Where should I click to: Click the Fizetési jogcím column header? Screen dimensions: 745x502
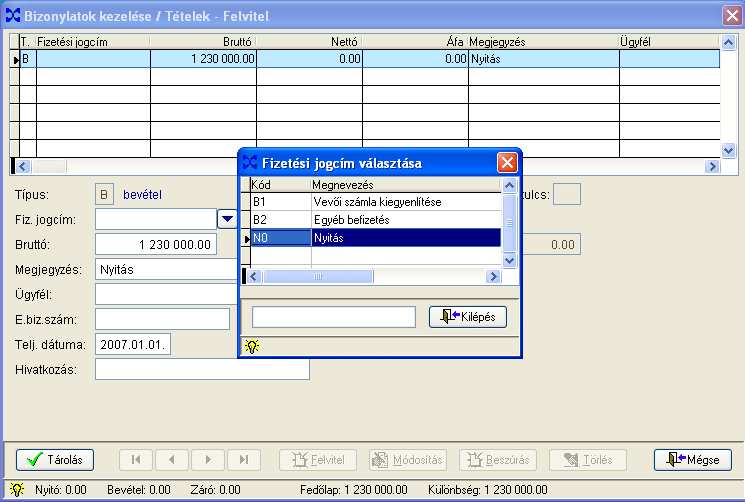[93, 42]
